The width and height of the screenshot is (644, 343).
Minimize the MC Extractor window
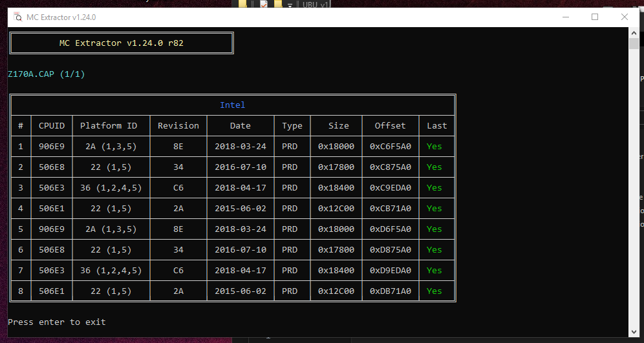point(566,17)
